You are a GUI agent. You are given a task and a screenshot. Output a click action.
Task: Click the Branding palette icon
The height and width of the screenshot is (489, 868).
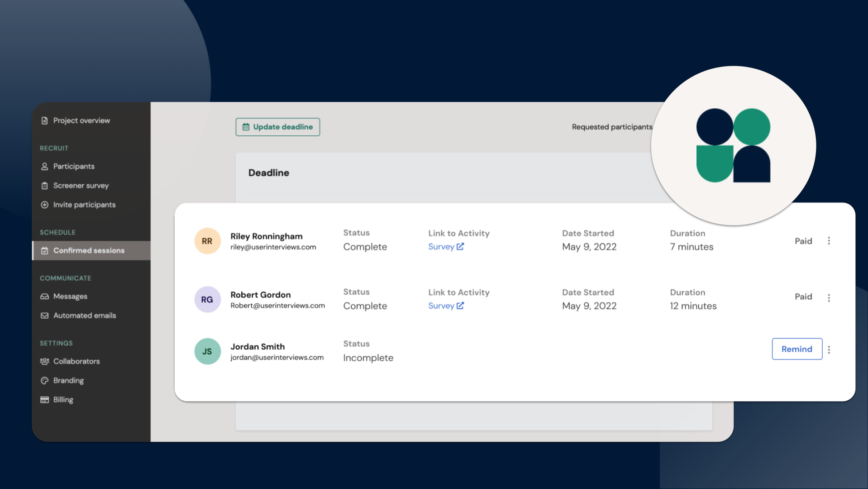pyautogui.click(x=44, y=380)
